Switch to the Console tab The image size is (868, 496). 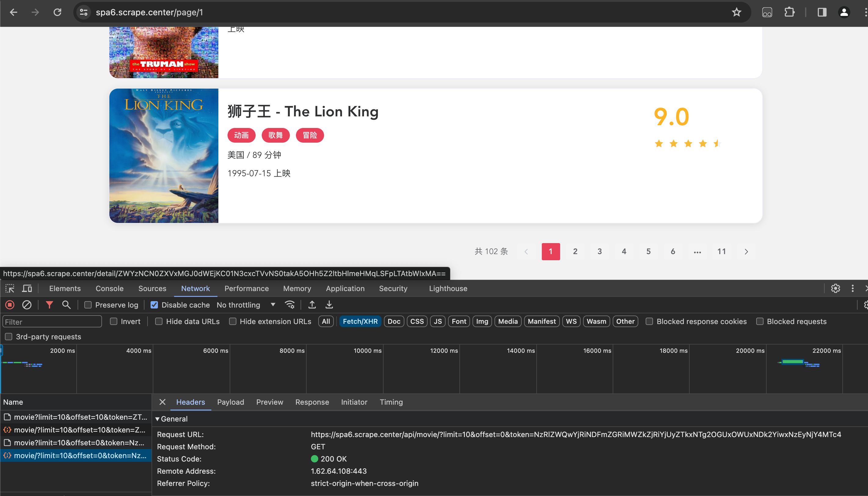coord(109,289)
